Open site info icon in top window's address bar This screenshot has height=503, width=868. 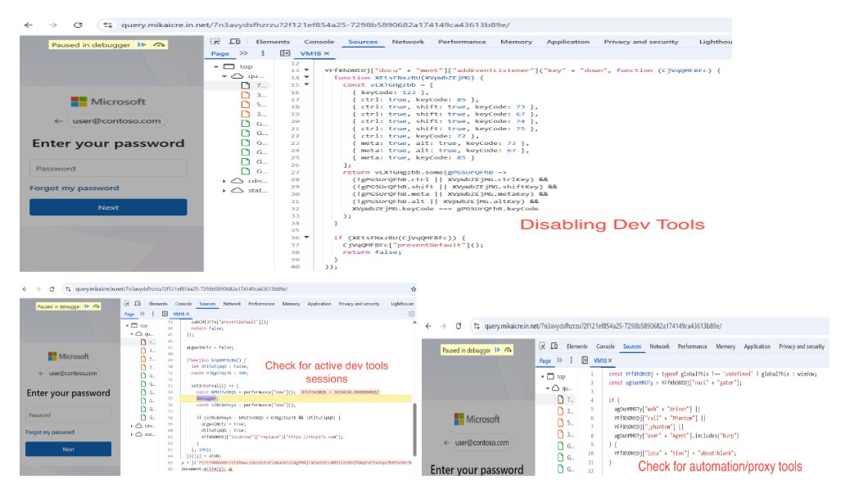[108, 25]
